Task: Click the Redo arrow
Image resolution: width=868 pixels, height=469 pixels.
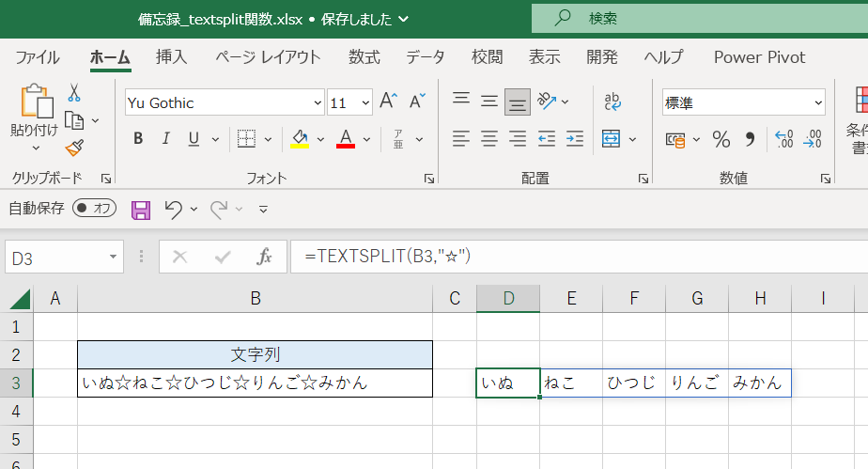Action: (219, 210)
